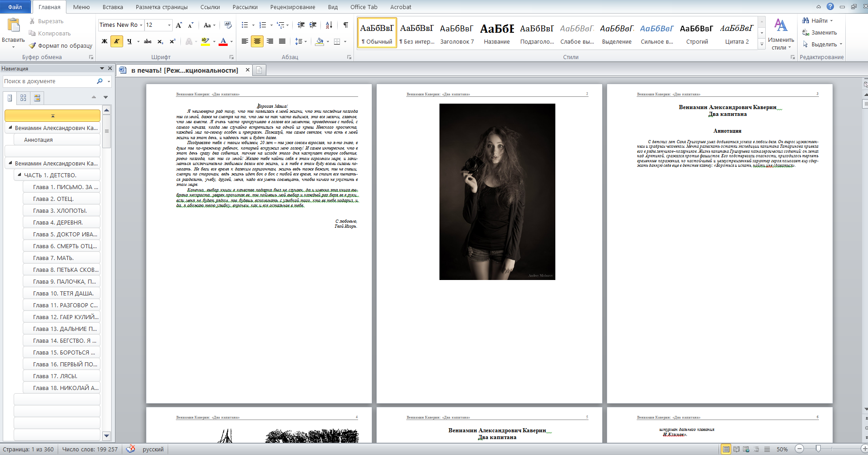The image size is (868, 455).
Task: Click Replace (Заменить) button
Action: 820,32
